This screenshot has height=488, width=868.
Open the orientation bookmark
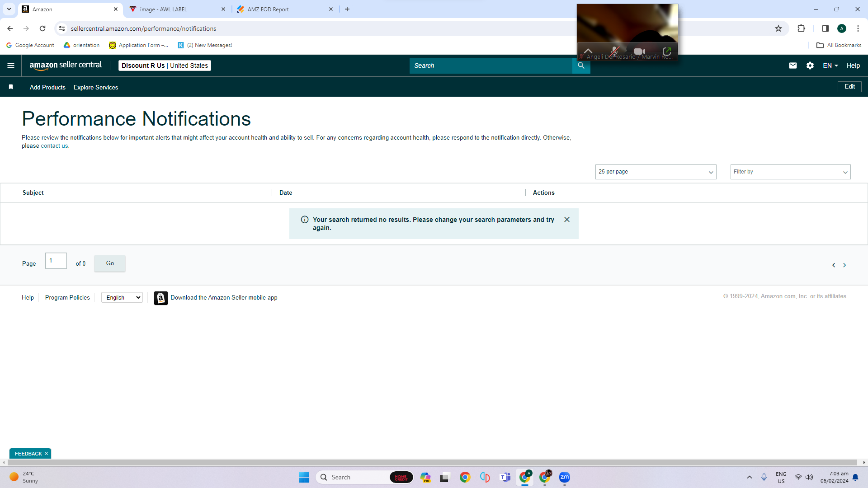[x=81, y=45]
